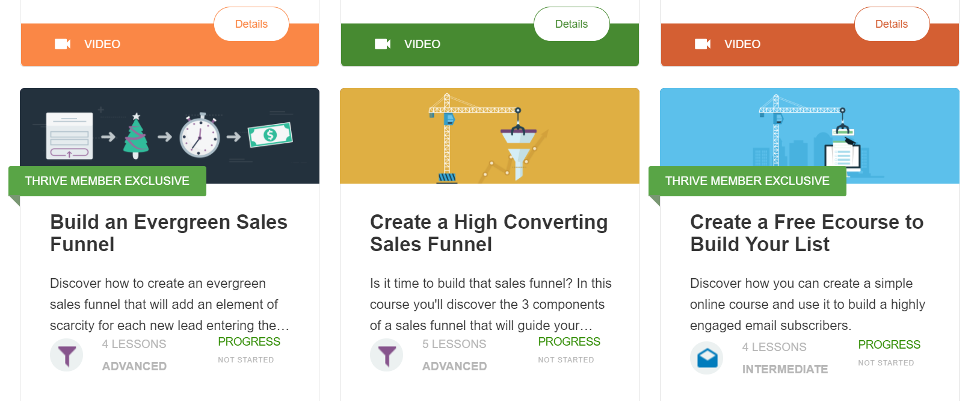The height and width of the screenshot is (401, 980).
Task: Click PROGRESS label on High Converting Sales Funnel card
Action: click(569, 342)
